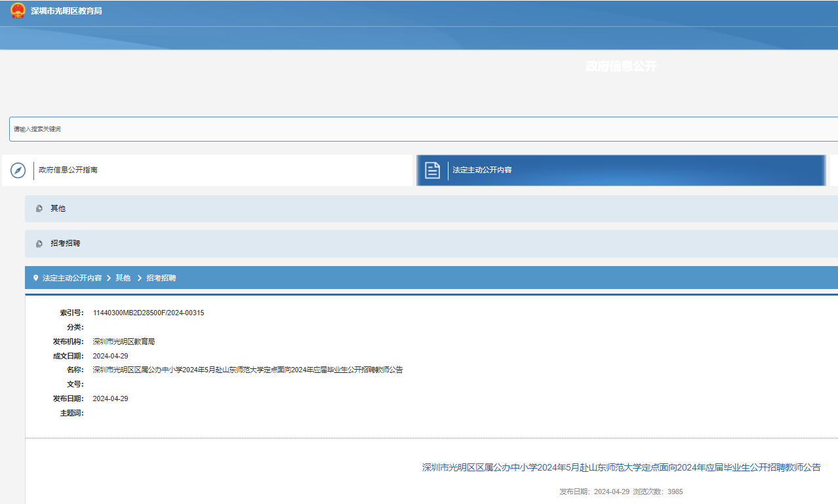Focus the search keyword input field
The image size is (838, 504).
[x=424, y=129]
